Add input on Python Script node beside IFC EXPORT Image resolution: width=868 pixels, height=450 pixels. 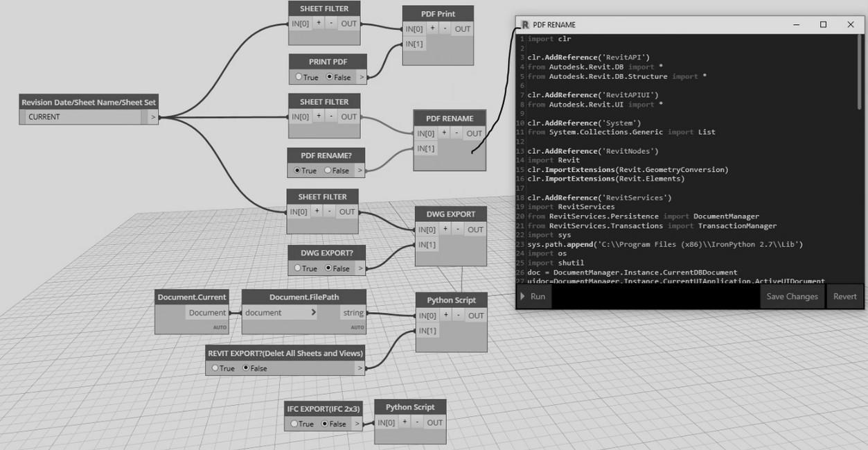tap(405, 422)
